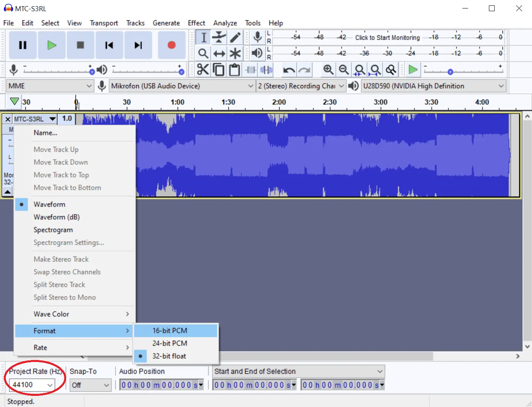
Task: Select the Zoom tool magnifier
Action: [x=203, y=53]
